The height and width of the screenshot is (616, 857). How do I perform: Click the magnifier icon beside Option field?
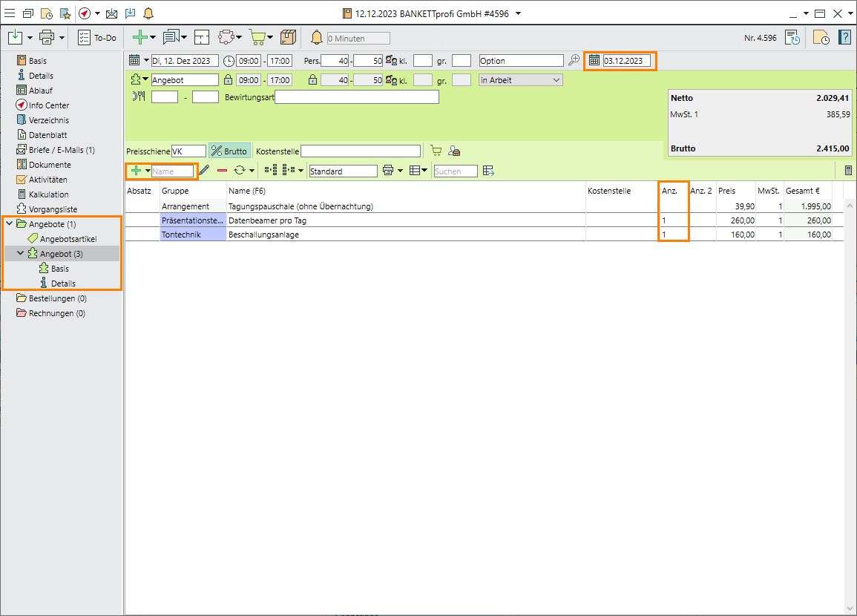click(x=574, y=61)
